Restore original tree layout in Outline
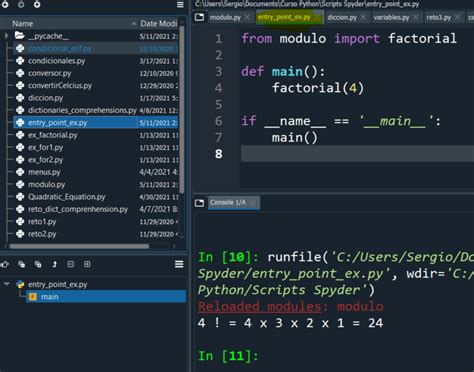The height and width of the screenshot is (372, 474). click(54, 264)
